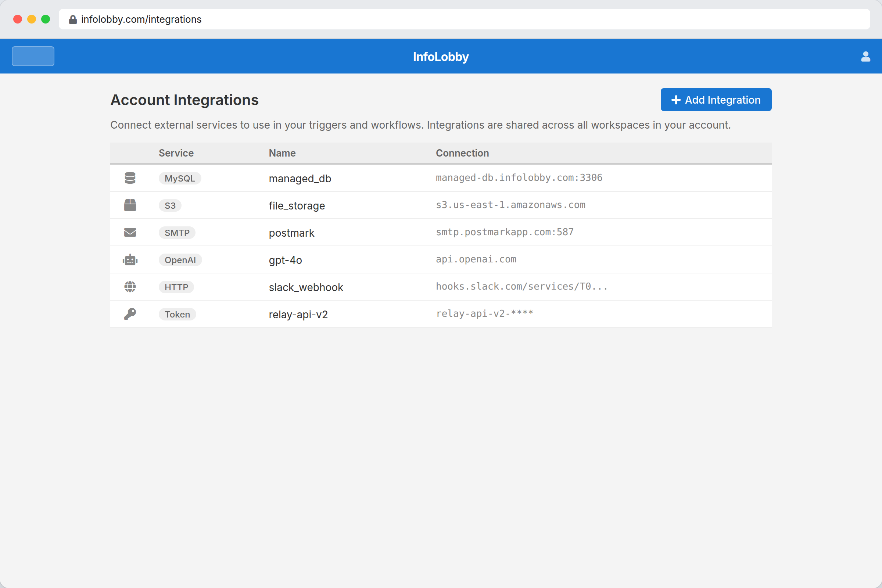Select the relay-api-v2-**** masked connection text
The height and width of the screenshot is (588, 882).
tap(484, 313)
